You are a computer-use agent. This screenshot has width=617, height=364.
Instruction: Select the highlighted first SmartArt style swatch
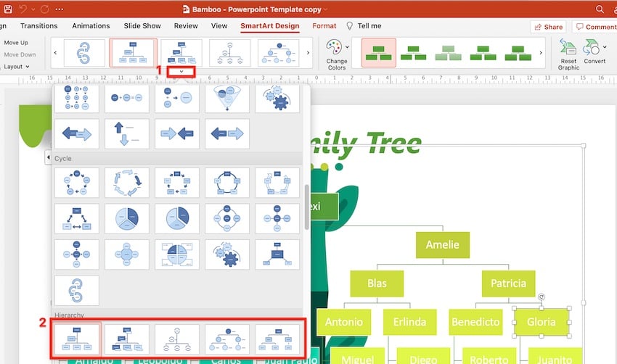pos(378,52)
